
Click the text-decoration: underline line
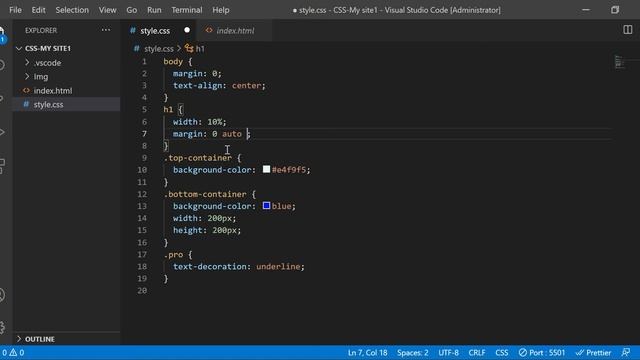point(239,267)
